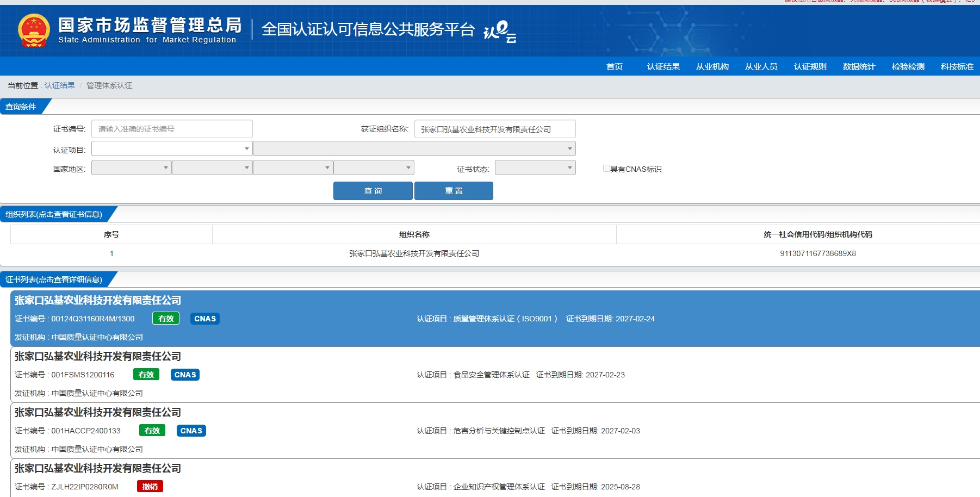
Task: Click CNAS badge on certificate 001FSMS1200116
Action: click(185, 375)
